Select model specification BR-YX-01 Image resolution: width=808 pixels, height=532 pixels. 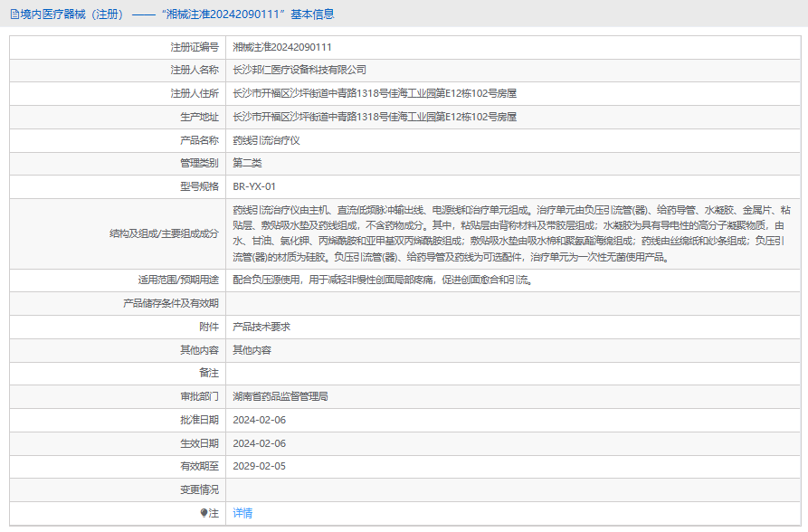pyautogui.click(x=254, y=186)
